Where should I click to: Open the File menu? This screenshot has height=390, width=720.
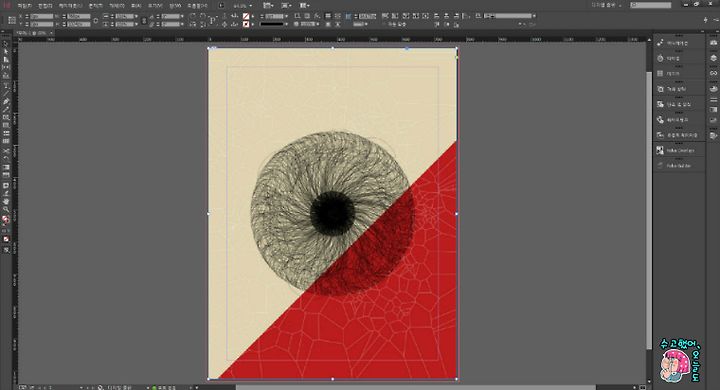point(25,6)
